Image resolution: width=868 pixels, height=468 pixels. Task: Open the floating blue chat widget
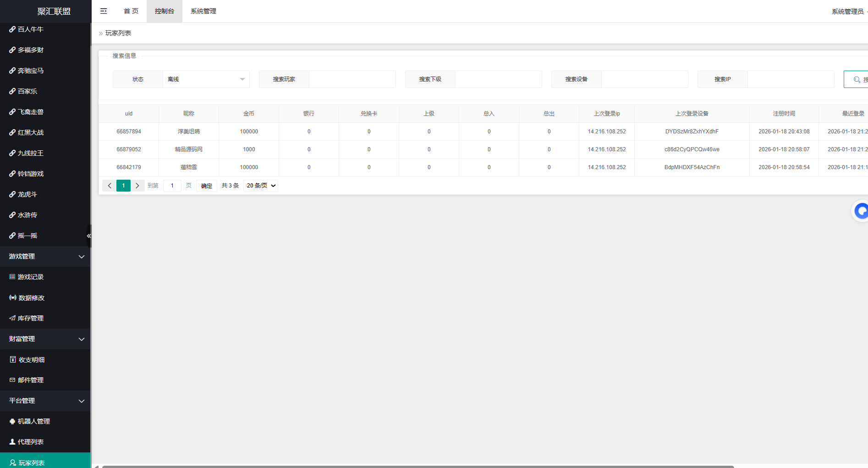tap(861, 211)
